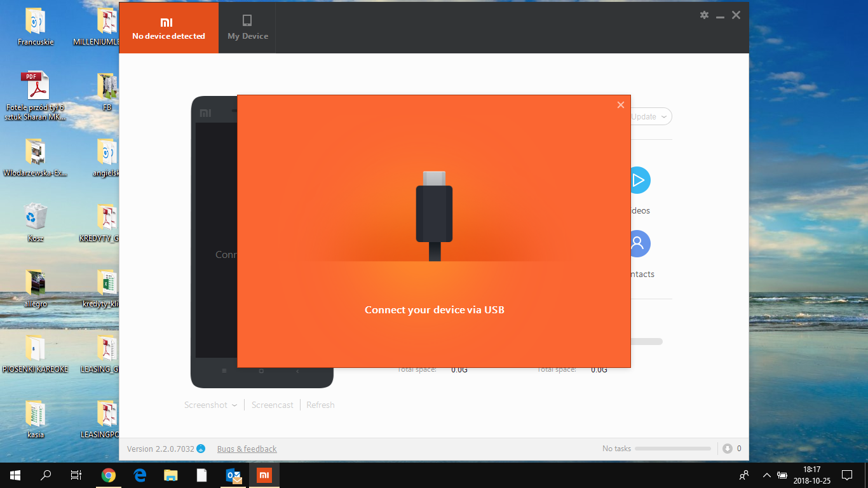Open the My Device tab

click(x=248, y=28)
